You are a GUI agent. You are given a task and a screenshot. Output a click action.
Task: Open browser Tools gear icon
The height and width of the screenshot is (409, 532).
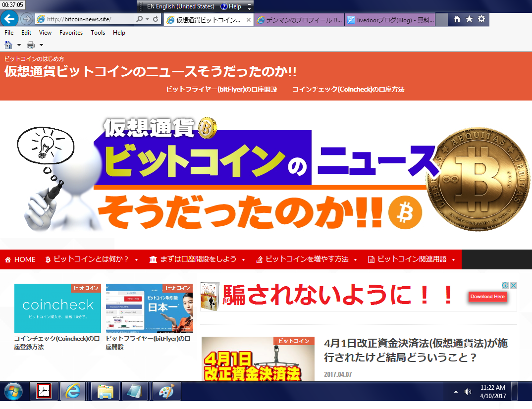pyautogui.click(x=481, y=19)
